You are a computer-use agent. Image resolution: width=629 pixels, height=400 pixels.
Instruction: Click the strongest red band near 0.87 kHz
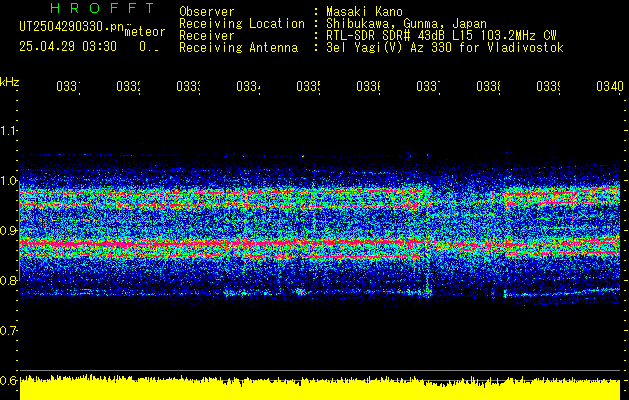tap(320, 243)
